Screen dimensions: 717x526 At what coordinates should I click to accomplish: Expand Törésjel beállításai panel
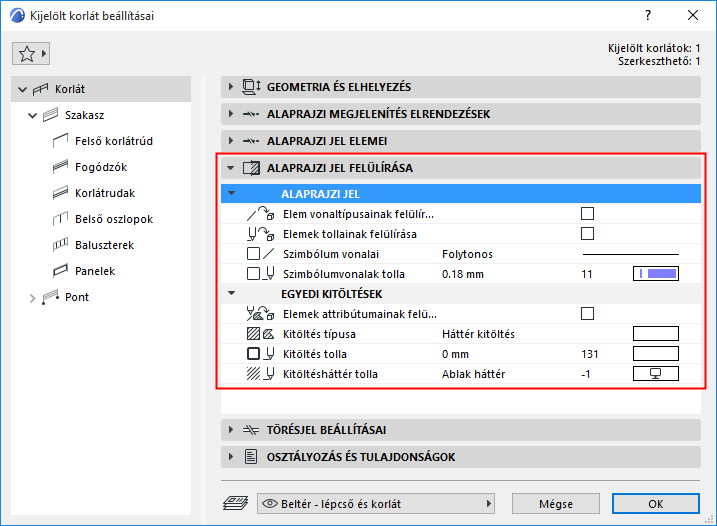231,430
